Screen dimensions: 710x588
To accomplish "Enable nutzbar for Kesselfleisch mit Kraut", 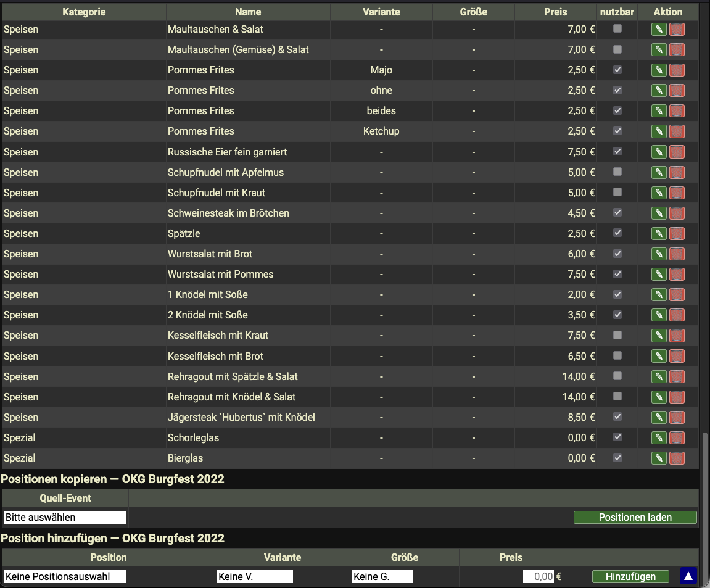I will [617, 335].
